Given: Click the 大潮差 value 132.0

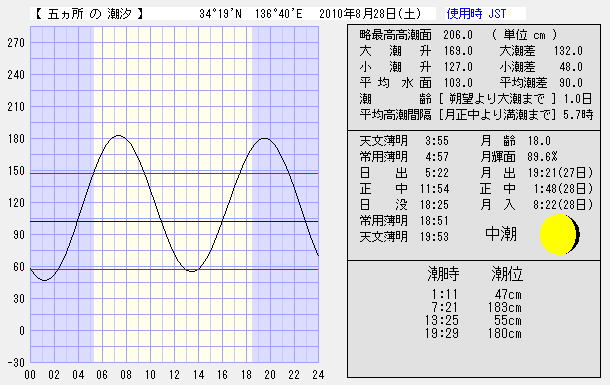Looking at the screenshot, I should [568, 51].
